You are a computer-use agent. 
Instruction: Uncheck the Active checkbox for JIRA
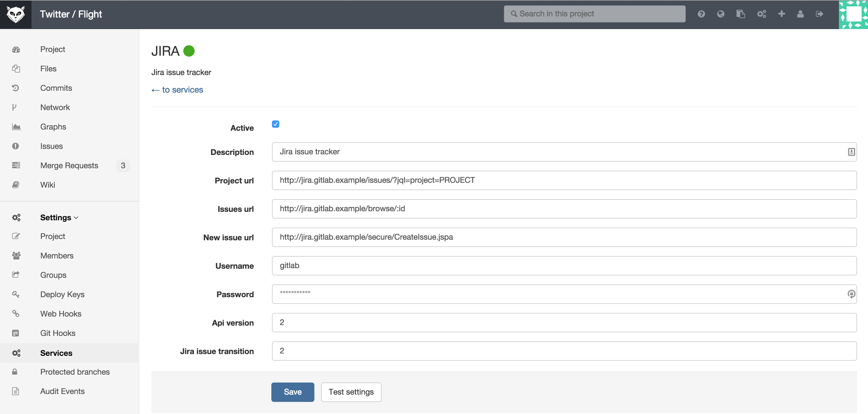click(x=276, y=124)
